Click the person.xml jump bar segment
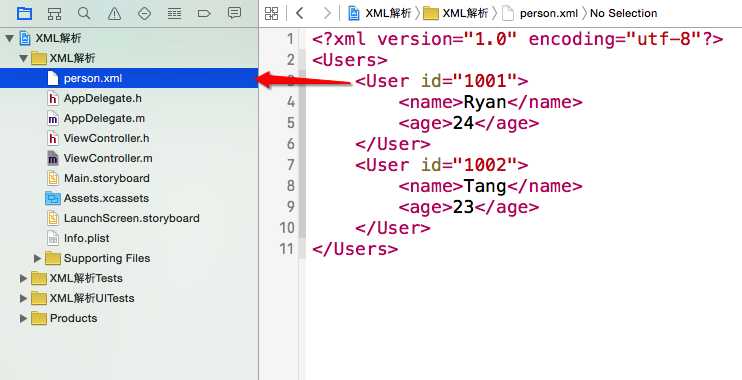Screen dimensions: 742x380 (x=548, y=13)
